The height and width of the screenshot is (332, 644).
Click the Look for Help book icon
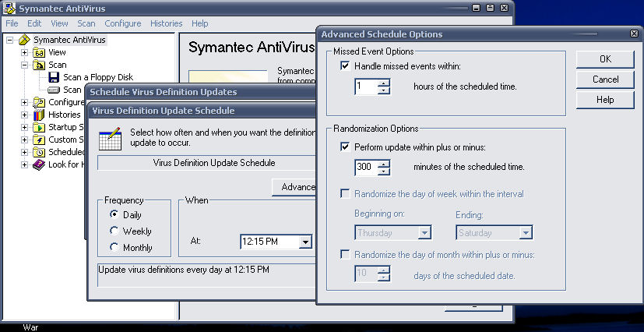coord(39,164)
